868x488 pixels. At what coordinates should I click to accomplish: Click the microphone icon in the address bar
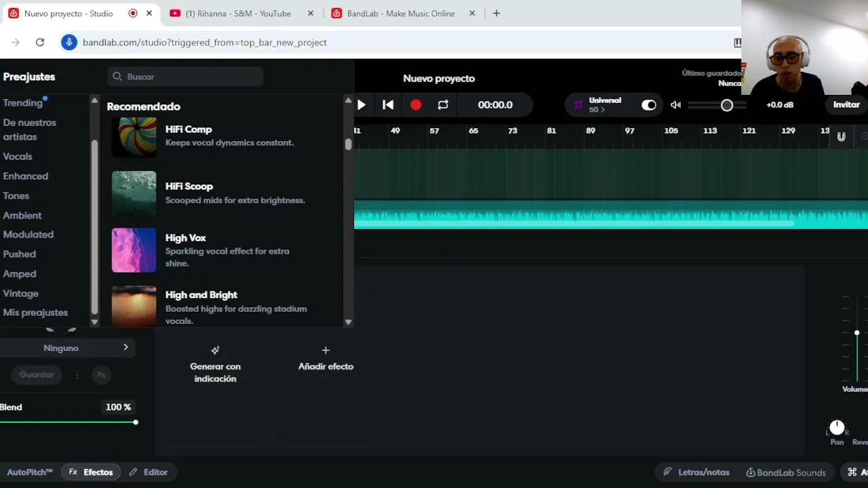point(68,43)
